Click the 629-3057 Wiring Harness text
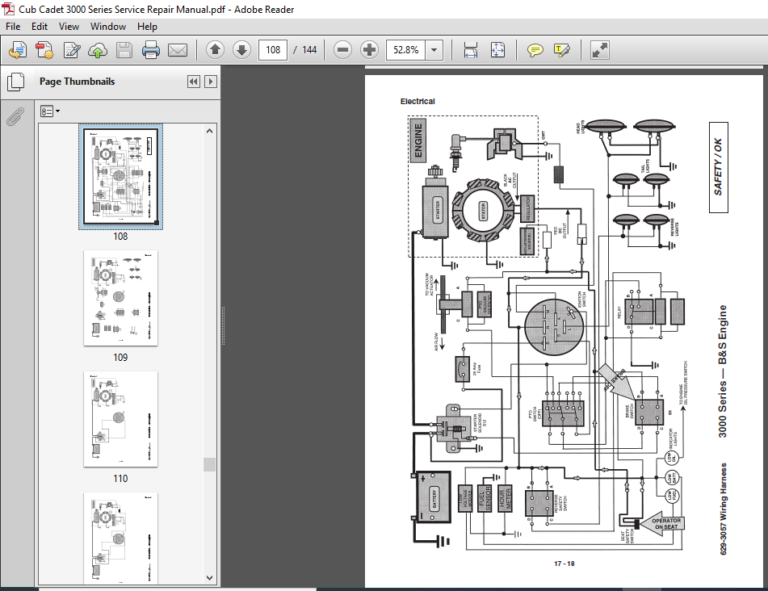Viewport: 768px width, 591px height. pyautogui.click(x=723, y=509)
